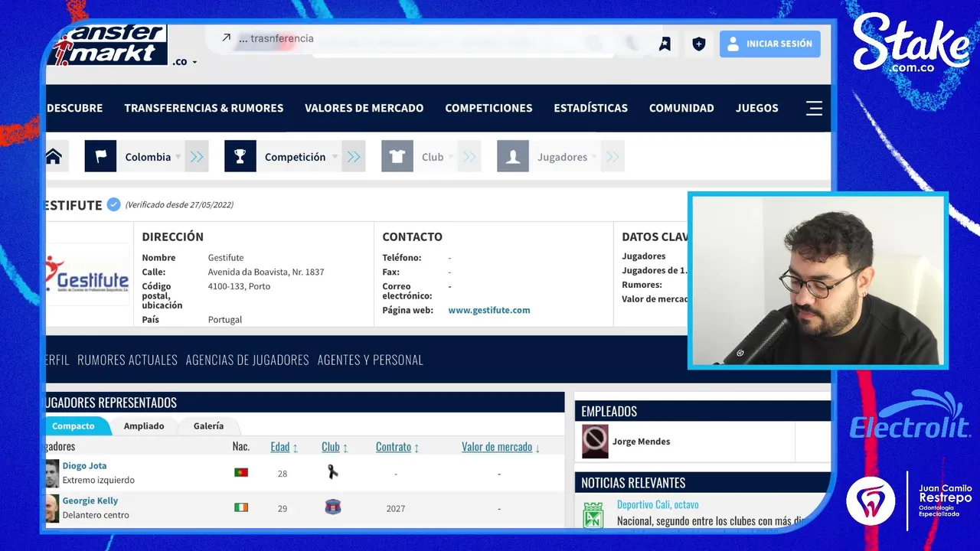Click the bookmark icon in the header
Image resolution: width=980 pixels, height=551 pixels.
tap(665, 44)
